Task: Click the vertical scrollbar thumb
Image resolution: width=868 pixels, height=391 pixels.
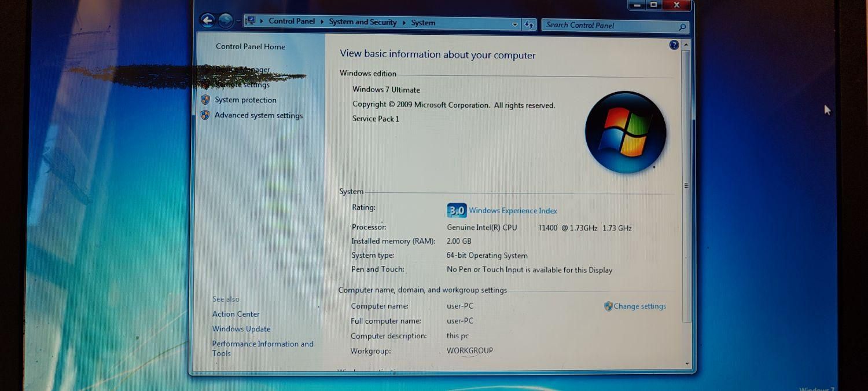Action: [687, 186]
